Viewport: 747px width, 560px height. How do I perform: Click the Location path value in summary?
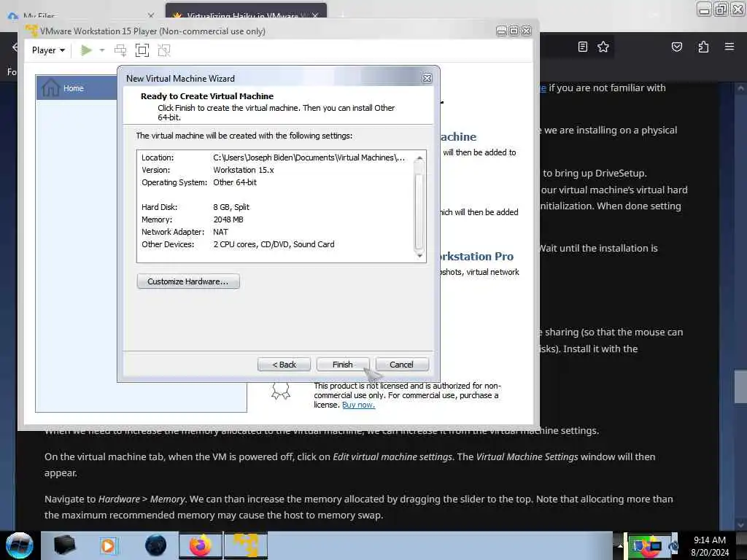tap(309, 157)
